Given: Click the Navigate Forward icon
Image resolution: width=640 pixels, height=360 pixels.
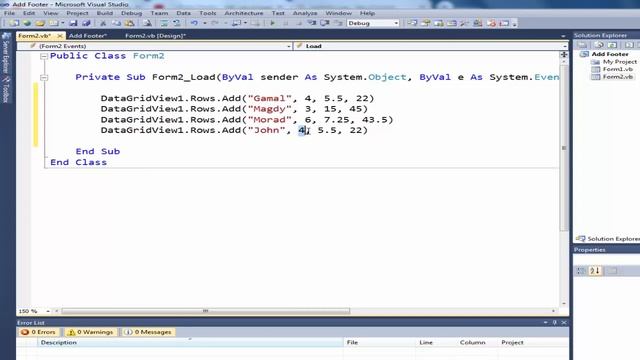Looking at the screenshot, I should click(x=255, y=23).
